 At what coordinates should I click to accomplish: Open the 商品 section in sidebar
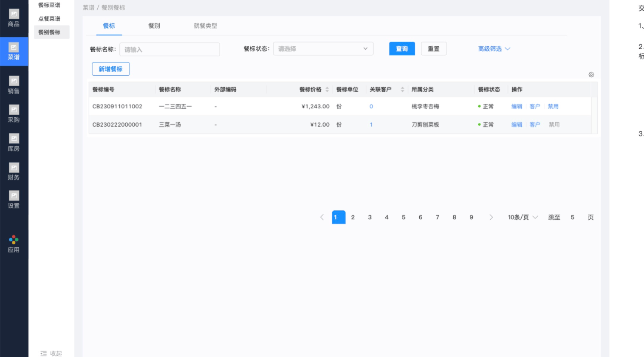14,19
